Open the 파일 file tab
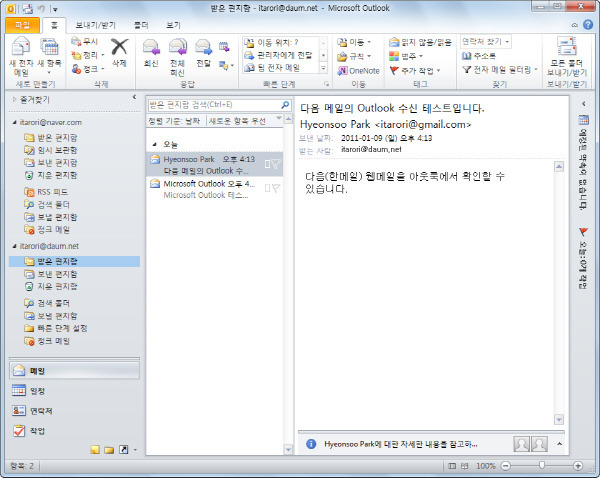600x478 pixels. click(x=22, y=25)
